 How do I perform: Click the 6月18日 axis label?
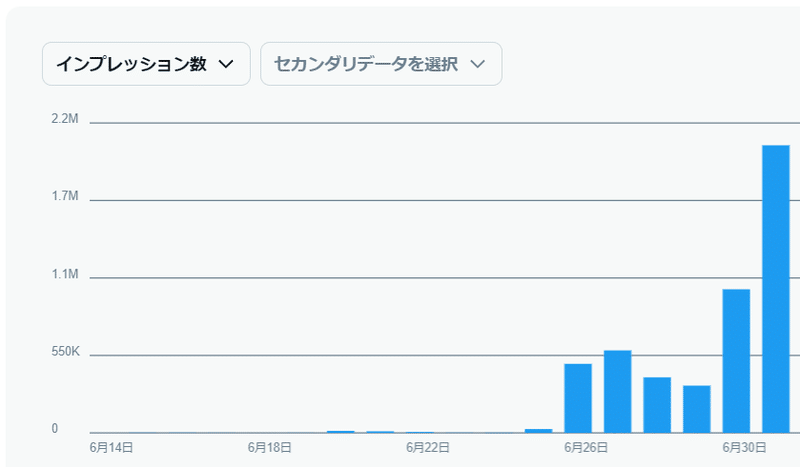click(269, 448)
